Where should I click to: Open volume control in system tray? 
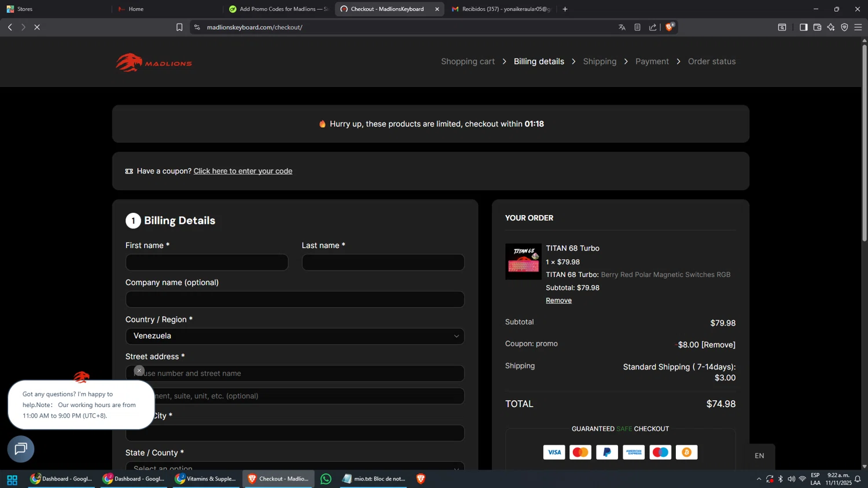(x=791, y=479)
